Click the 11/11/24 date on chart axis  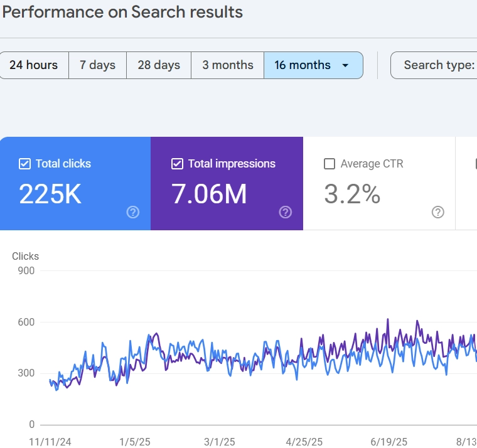pyautogui.click(x=50, y=442)
